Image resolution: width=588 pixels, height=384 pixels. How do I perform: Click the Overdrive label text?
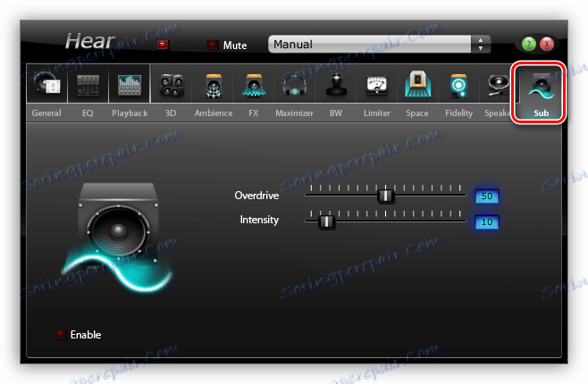click(256, 196)
